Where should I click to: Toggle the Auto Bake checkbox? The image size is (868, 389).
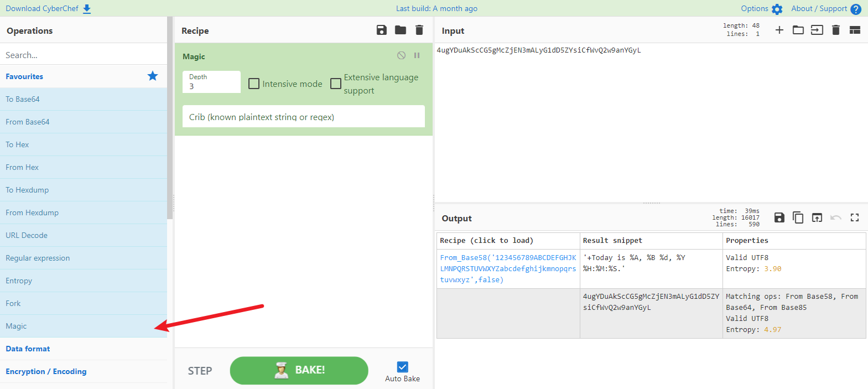403,367
